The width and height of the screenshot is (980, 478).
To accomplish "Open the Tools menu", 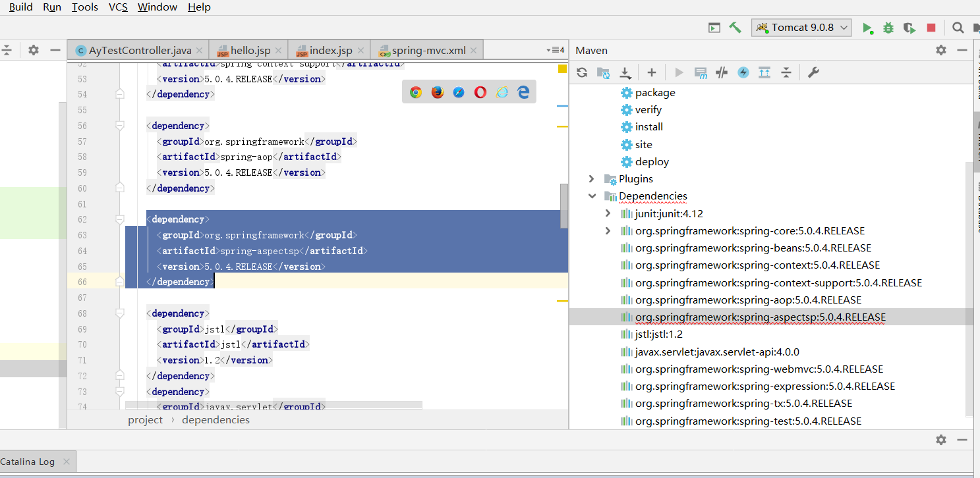I will tap(84, 7).
